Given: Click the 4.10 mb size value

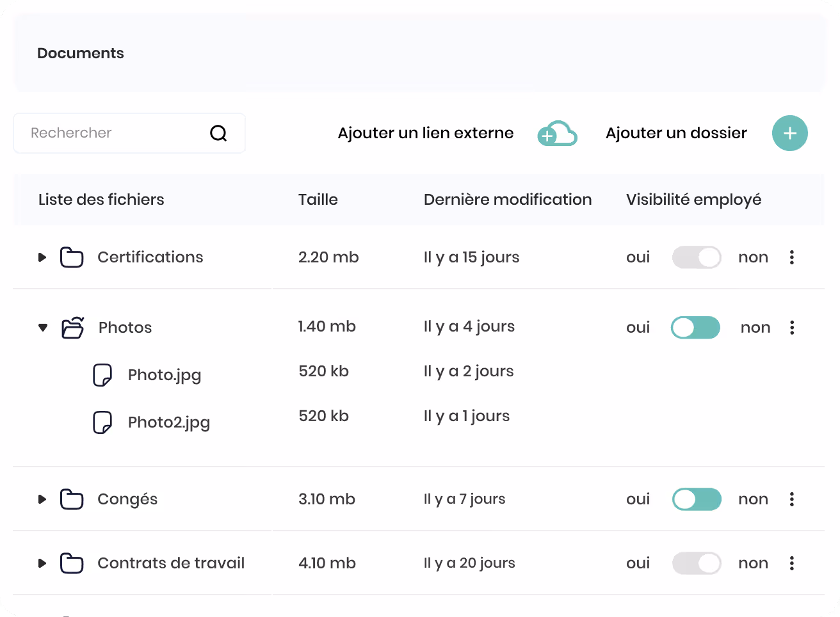Looking at the screenshot, I should click(327, 563).
